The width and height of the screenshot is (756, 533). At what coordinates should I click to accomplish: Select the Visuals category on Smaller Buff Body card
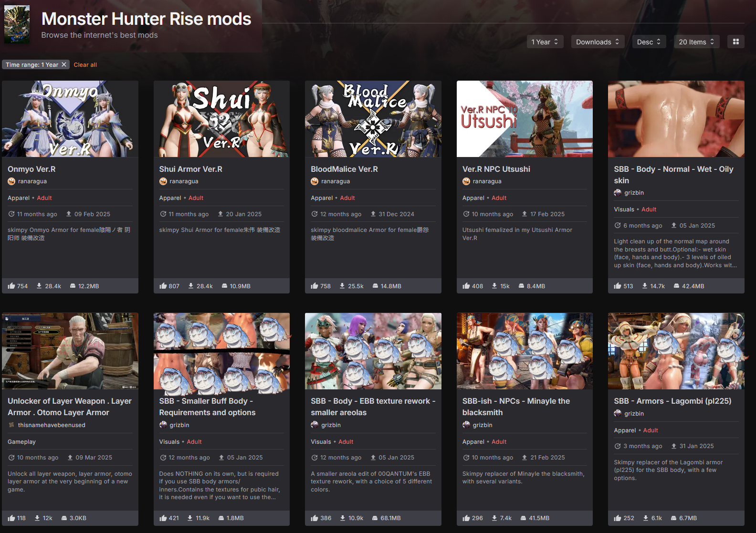tap(169, 442)
